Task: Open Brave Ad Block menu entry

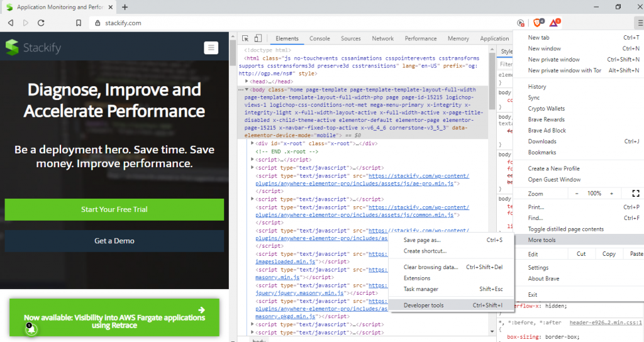Action: 579,130
